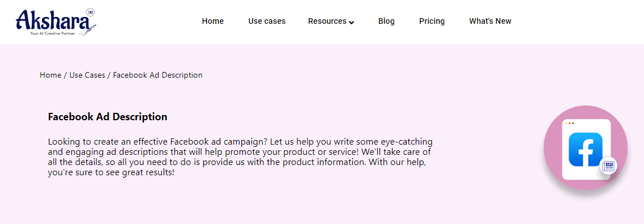
Task: Click the pink circle illustration background
Action: point(585,147)
